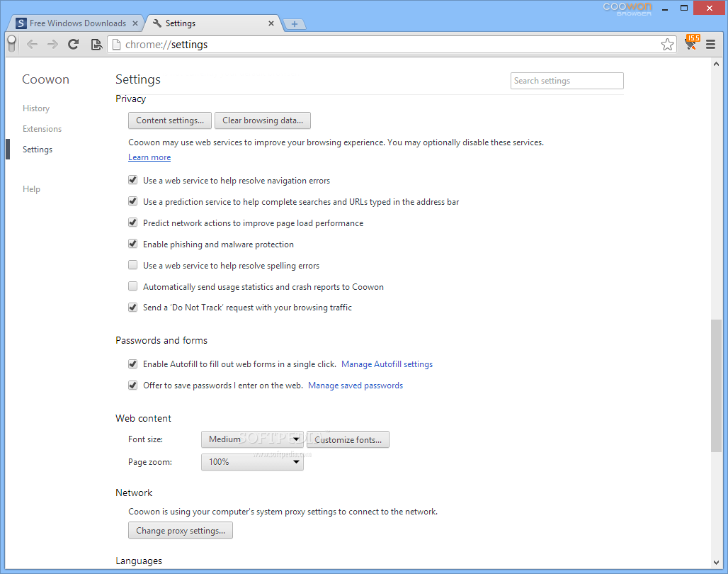Click the Network section heading
Screen dimensions: 728x574
134,493
